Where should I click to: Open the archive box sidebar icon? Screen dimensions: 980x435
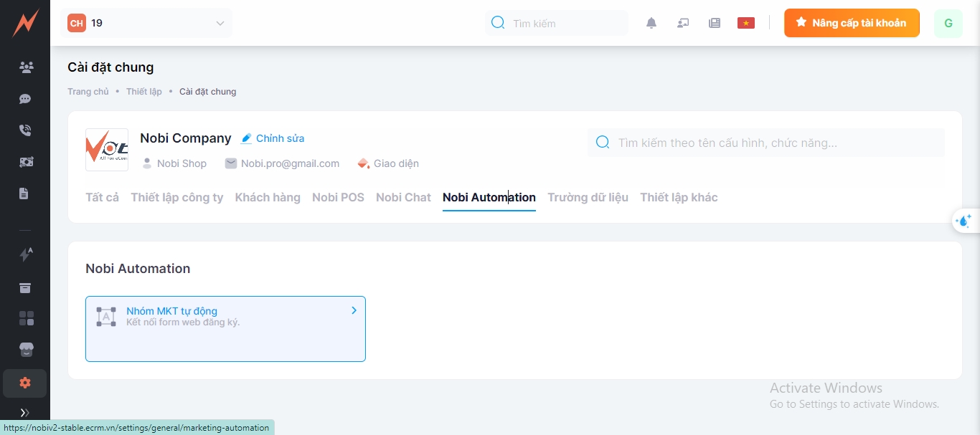tap(25, 288)
